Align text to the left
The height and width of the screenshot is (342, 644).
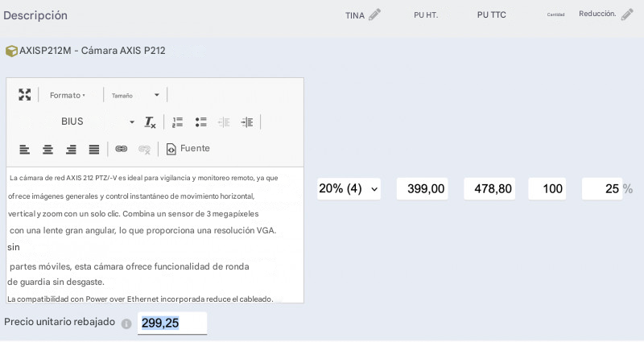[x=25, y=149]
